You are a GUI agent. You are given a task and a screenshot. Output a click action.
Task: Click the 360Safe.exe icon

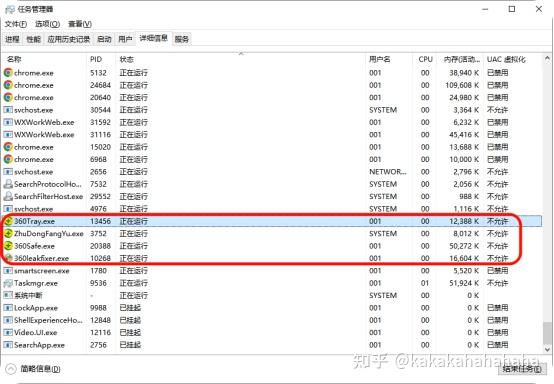pos(8,246)
